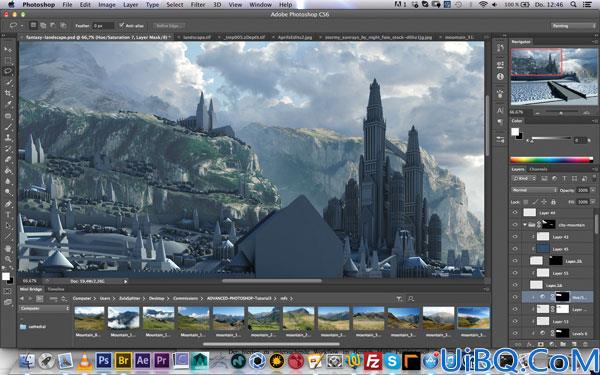Open Skype from the Dock
Screen dimensions: 600x375
click(392, 361)
